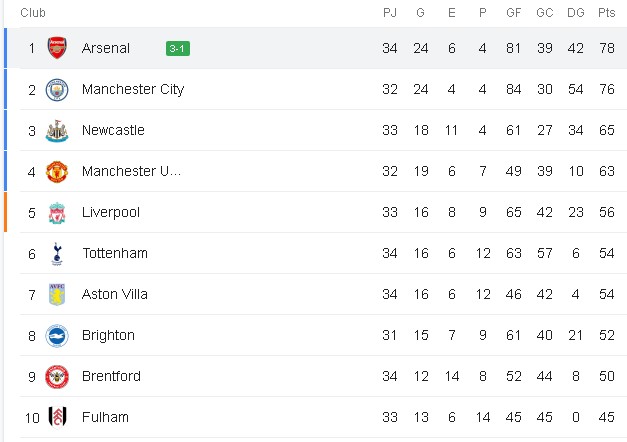This screenshot has width=627, height=442.
Task: Click the Manchester City club crest
Action: tap(57, 90)
